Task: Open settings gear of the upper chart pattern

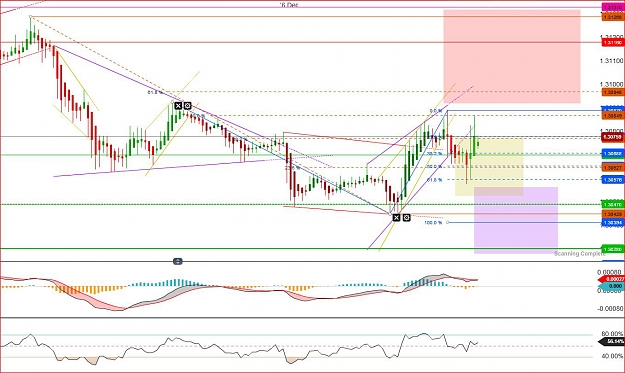Action: click(x=187, y=106)
